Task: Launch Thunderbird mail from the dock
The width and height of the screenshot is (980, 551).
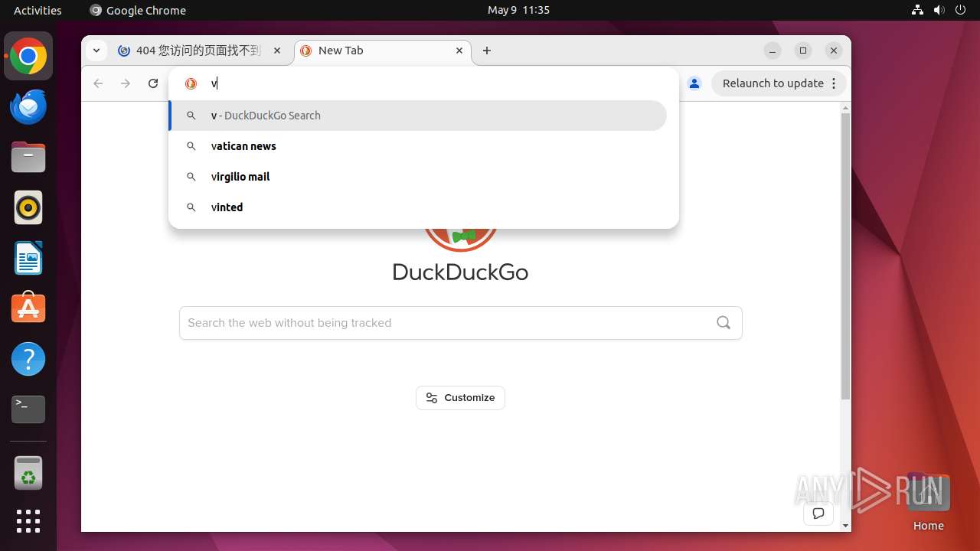Action: coord(28,106)
